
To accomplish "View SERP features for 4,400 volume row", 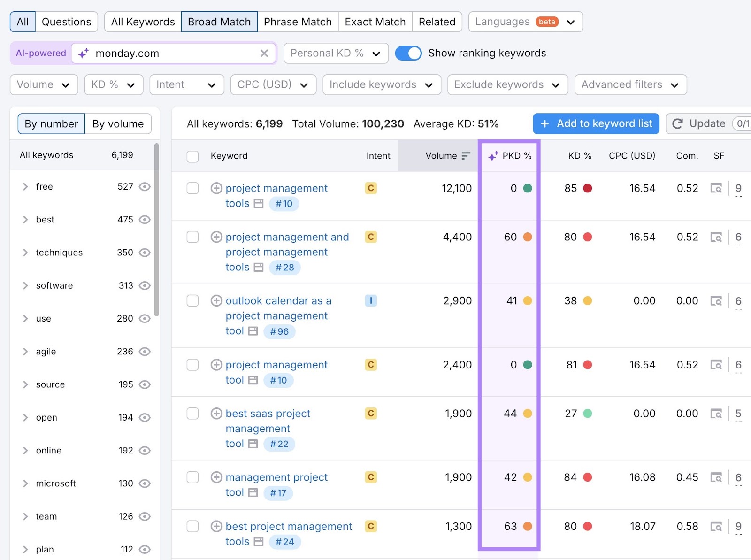I will tap(716, 237).
